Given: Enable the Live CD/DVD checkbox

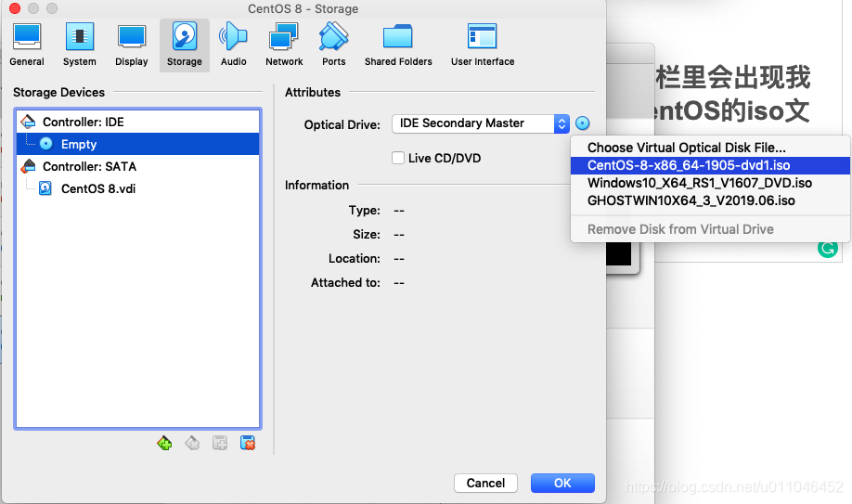Looking at the screenshot, I should click(398, 158).
